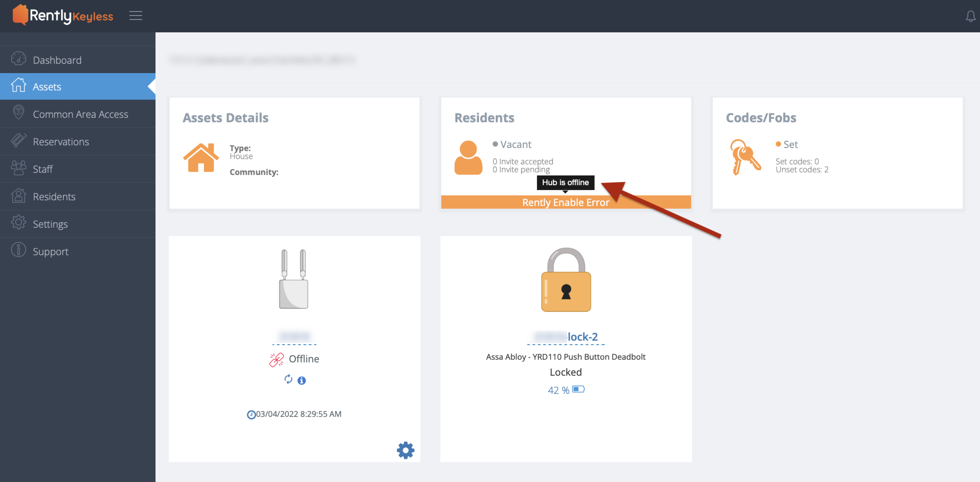The height and width of the screenshot is (482, 980).
Task: Click the Staff people icon
Action: coord(18,168)
